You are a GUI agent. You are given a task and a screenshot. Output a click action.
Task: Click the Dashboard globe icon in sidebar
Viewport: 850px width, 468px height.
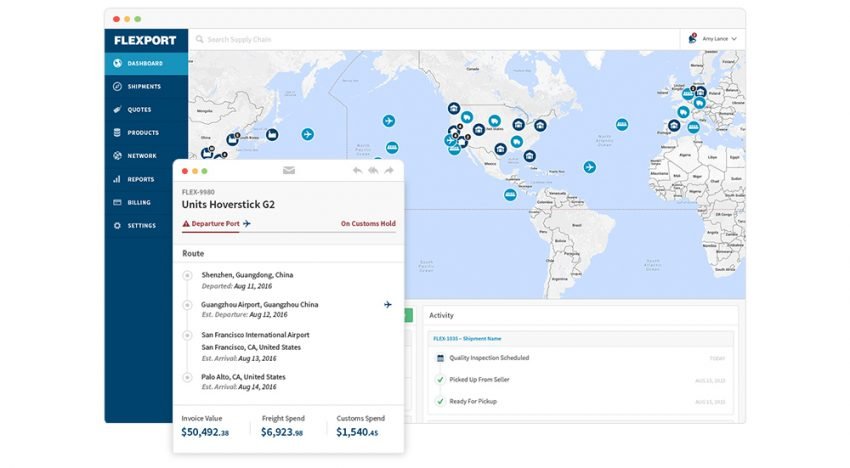[117, 63]
